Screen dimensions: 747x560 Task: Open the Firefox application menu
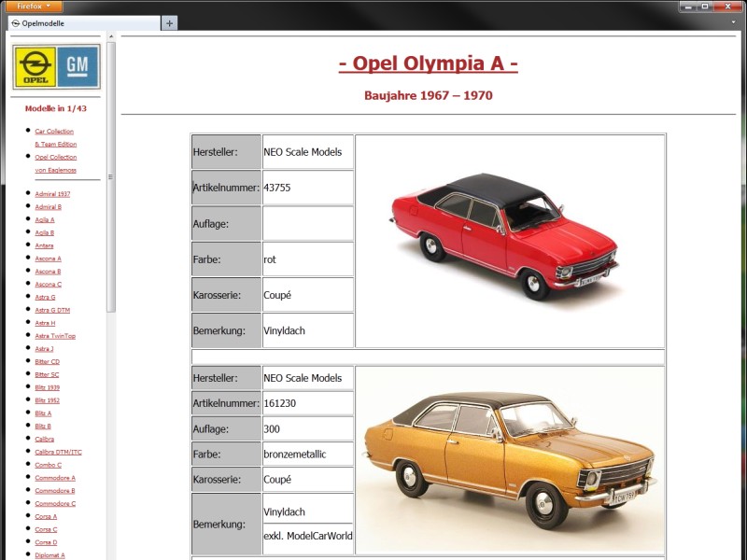click(33, 7)
